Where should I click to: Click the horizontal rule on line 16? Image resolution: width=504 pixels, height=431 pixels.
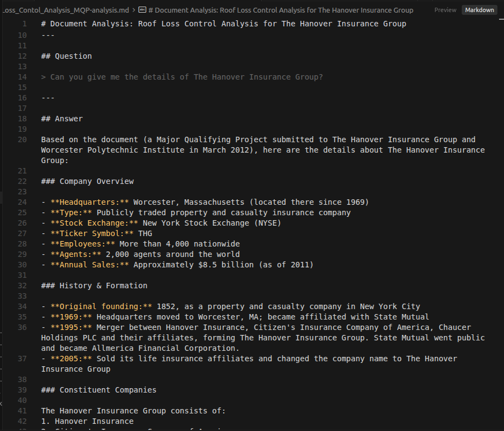[48, 98]
